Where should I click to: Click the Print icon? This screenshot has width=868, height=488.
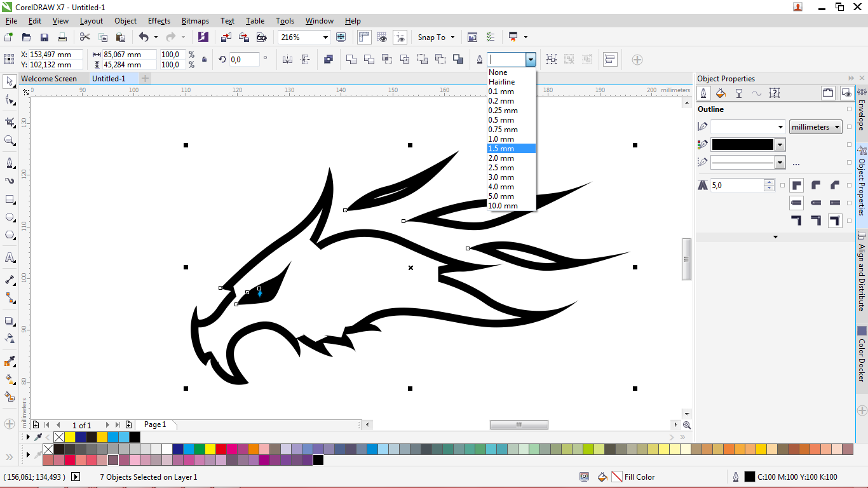tap(62, 37)
